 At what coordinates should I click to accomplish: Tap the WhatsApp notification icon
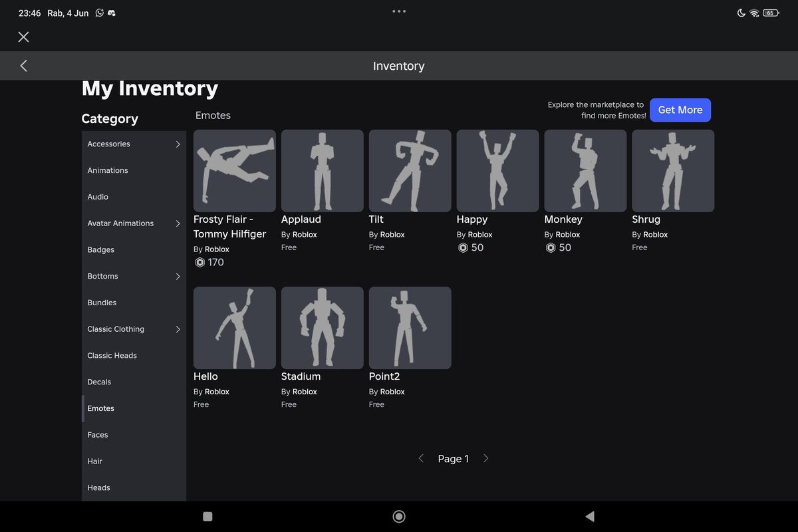click(100, 13)
